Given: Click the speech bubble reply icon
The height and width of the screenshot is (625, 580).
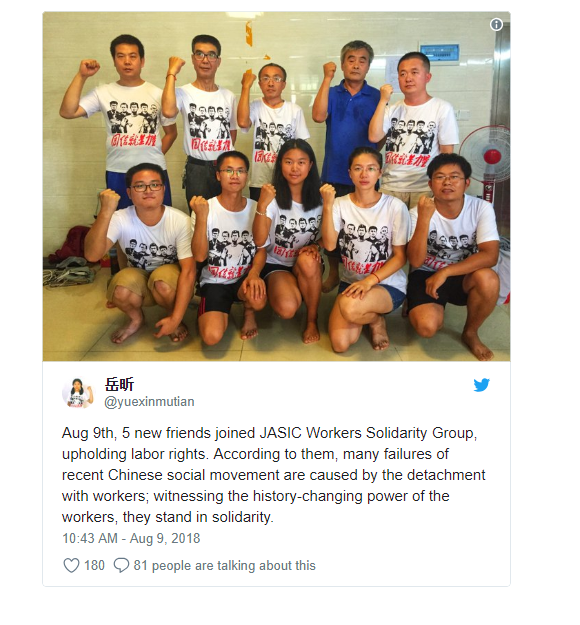Looking at the screenshot, I should coord(121,565).
